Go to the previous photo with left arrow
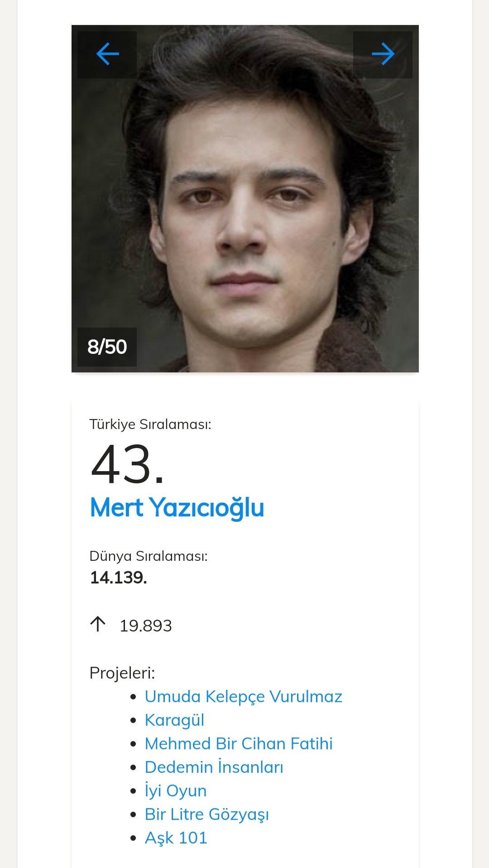This screenshot has width=489, height=868. 107,54
